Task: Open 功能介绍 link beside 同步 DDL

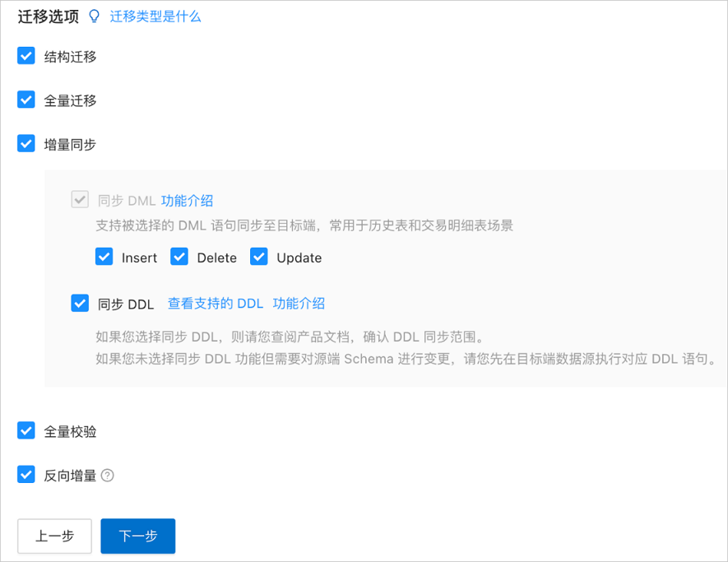Action: [299, 304]
